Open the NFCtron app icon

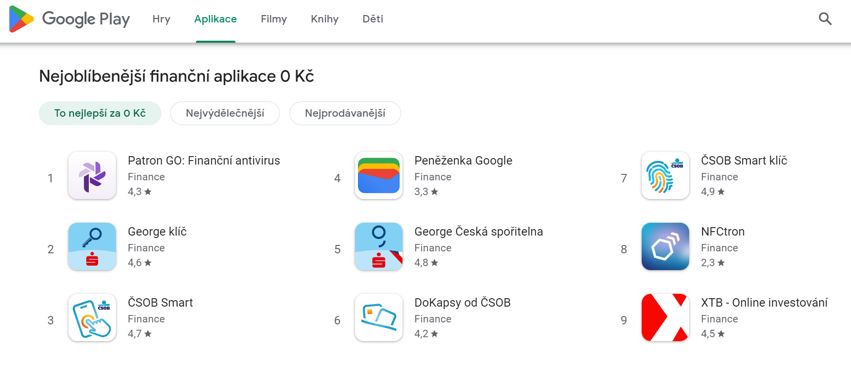665,247
